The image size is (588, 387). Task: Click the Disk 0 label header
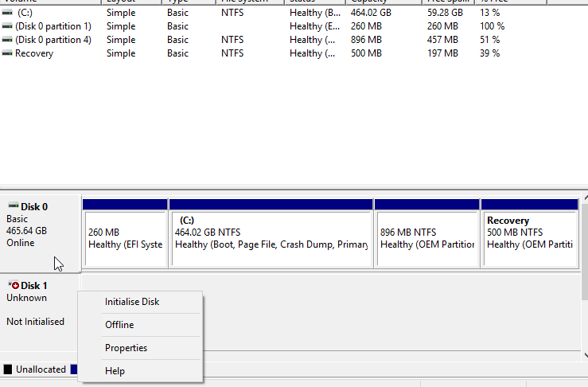[34, 207]
